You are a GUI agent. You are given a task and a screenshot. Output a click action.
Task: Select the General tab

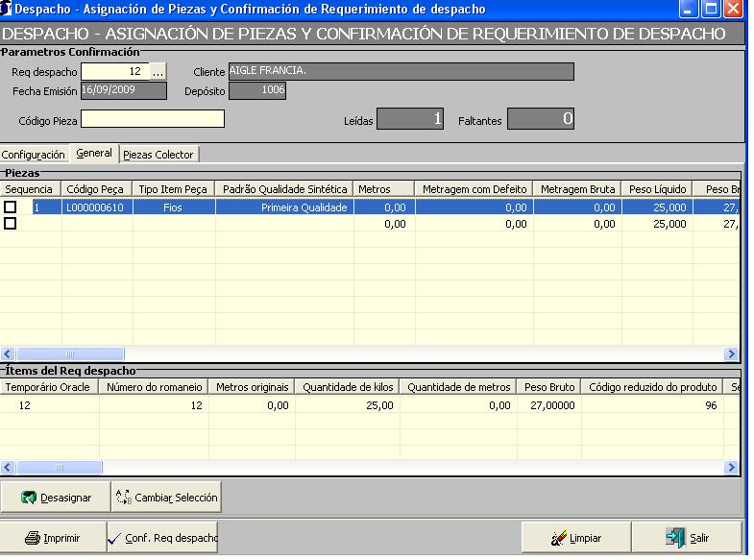94,154
